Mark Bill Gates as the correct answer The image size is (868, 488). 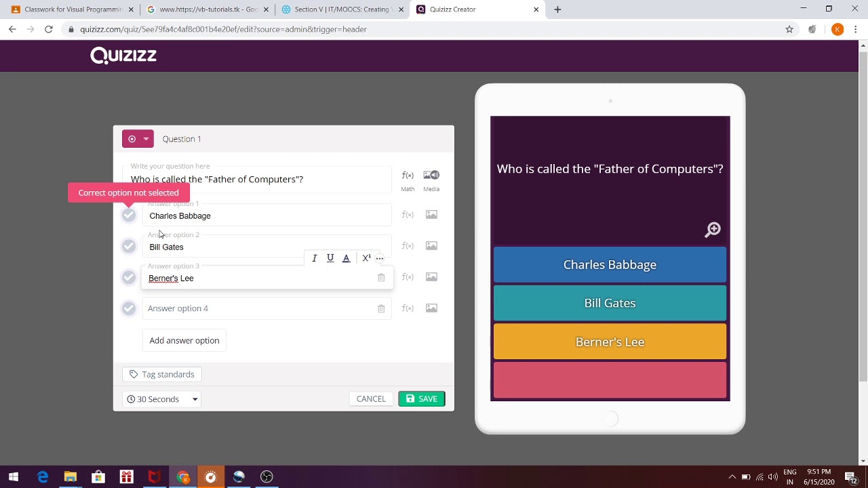click(x=129, y=246)
